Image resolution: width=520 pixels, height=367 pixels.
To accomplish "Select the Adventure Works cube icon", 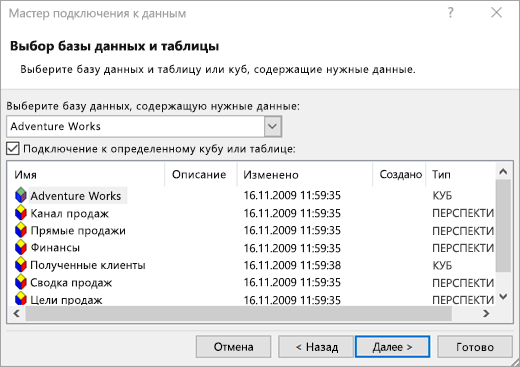I will 21,195.
